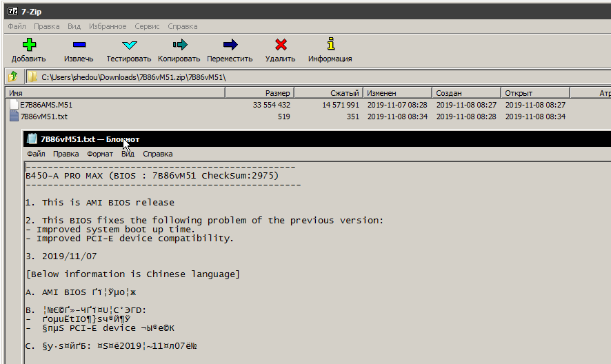Image resolution: width=611 pixels, height=364 pixels.
Task: Sort by Открыт column header
Action: pos(535,93)
